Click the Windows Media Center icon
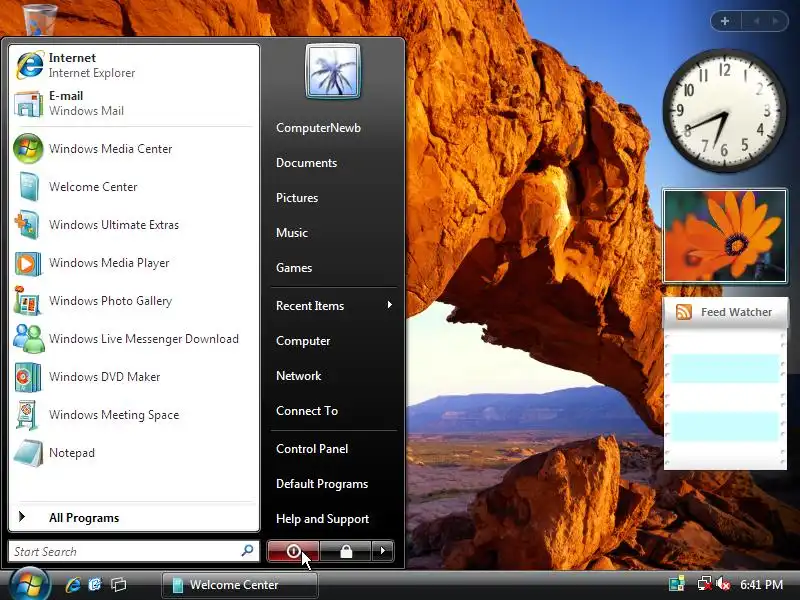 coord(29,148)
